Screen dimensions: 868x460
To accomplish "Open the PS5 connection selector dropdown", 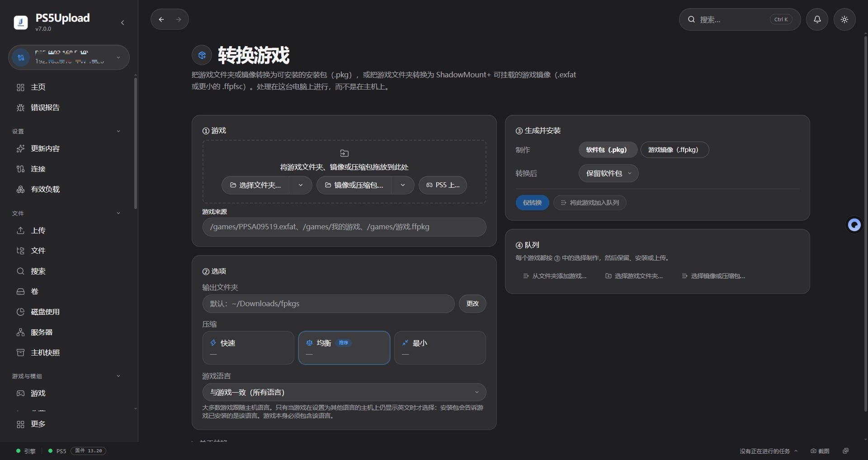I will [69, 57].
